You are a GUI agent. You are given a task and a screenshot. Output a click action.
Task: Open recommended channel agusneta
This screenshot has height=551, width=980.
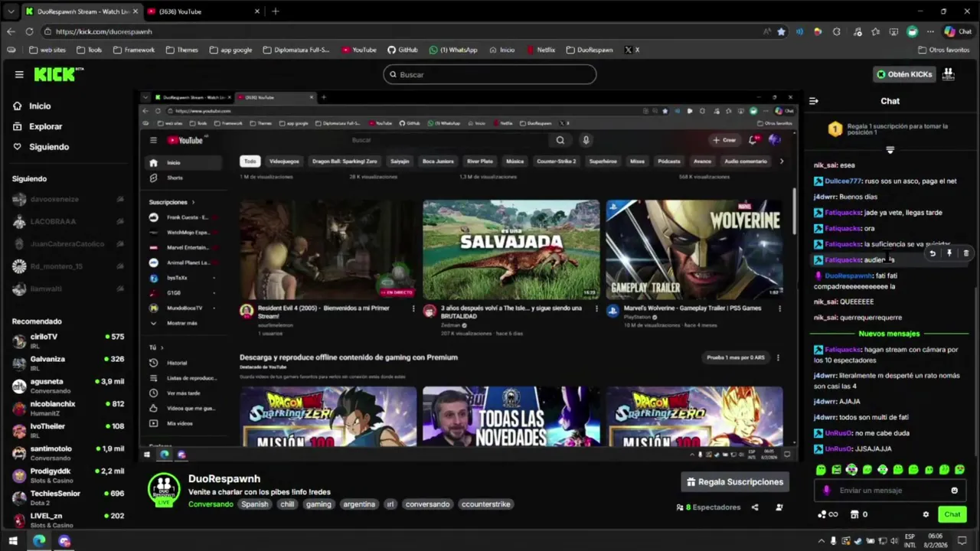(x=68, y=385)
